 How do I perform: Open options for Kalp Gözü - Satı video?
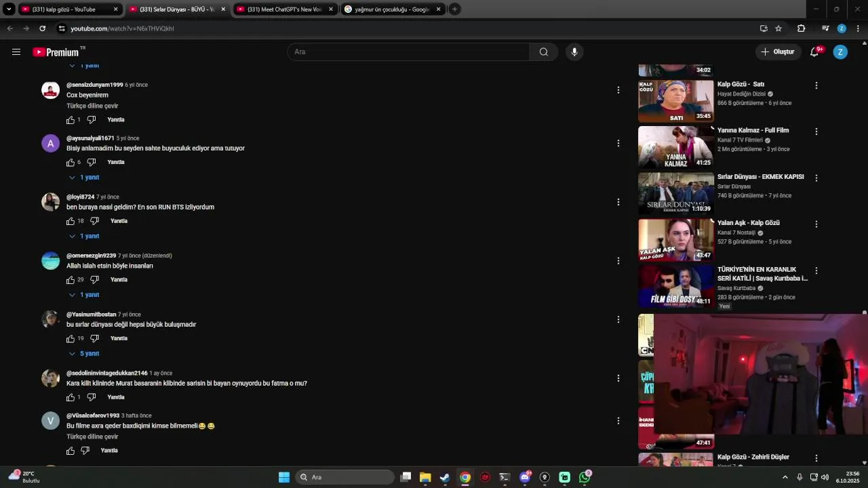(816, 85)
